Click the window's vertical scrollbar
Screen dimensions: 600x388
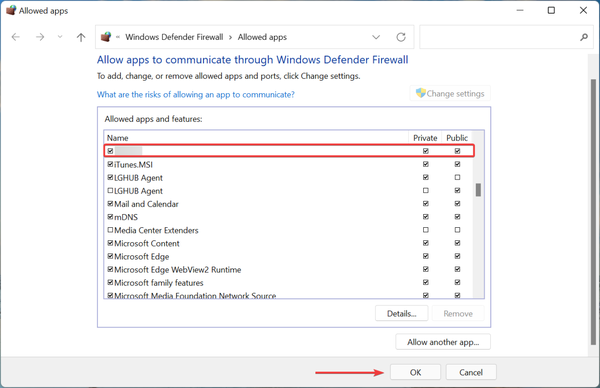[x=593, y=212]
